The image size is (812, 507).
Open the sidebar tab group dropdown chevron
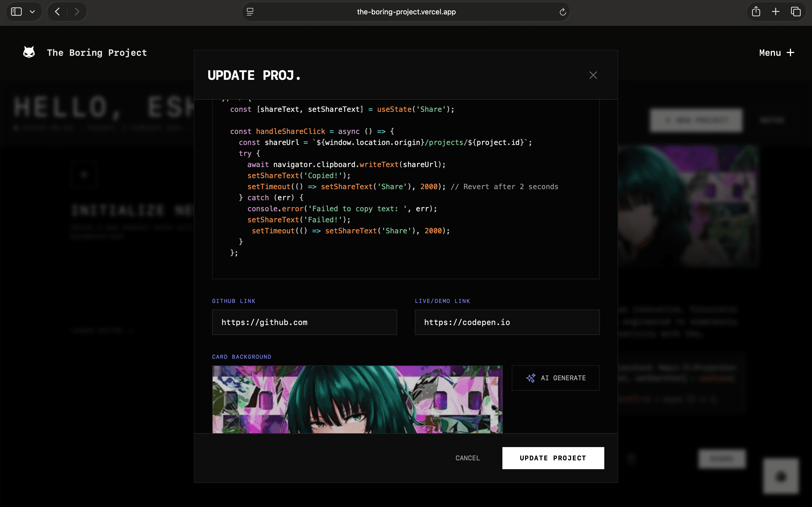tap(32, 12)
